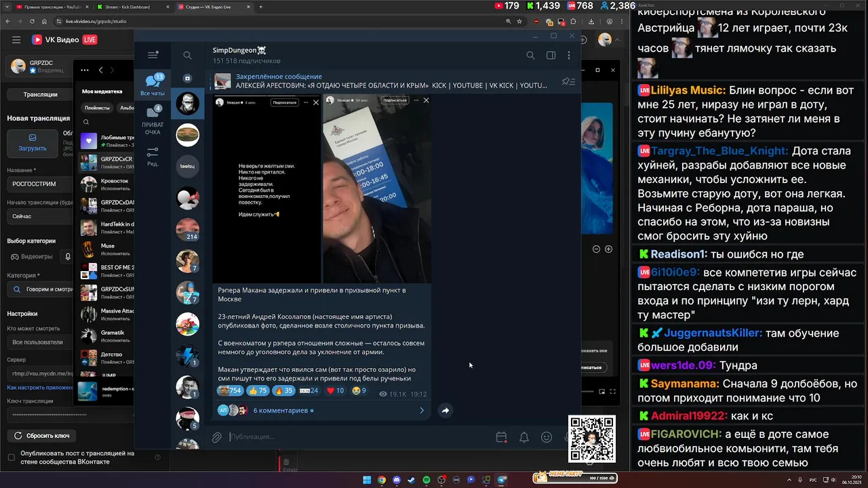Click the thumbs-up 75 reaction
The width and height of the screenshot is (868, 488).
(258, 390)
